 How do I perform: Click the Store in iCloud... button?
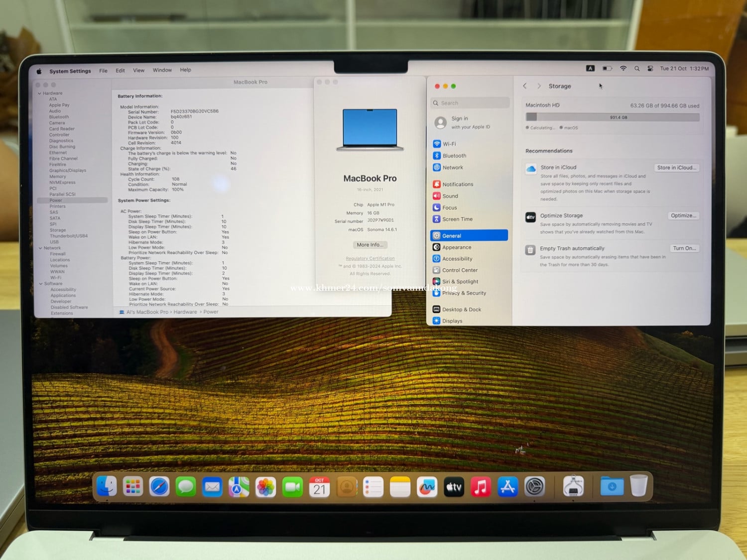[x=676, y=168]
